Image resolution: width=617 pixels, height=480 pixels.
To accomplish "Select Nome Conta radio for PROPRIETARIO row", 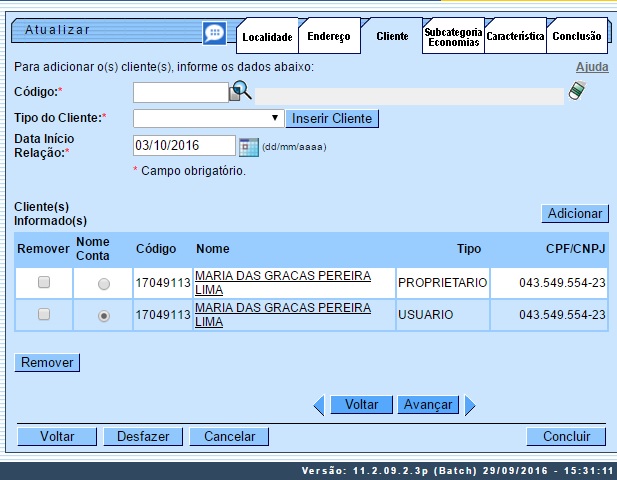I will (103, 284).
